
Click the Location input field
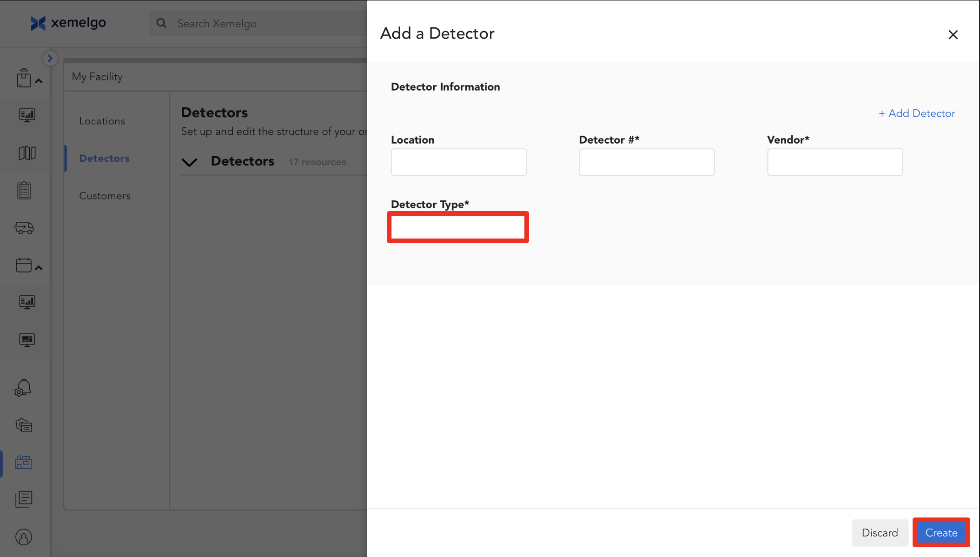tap(458, 162)
